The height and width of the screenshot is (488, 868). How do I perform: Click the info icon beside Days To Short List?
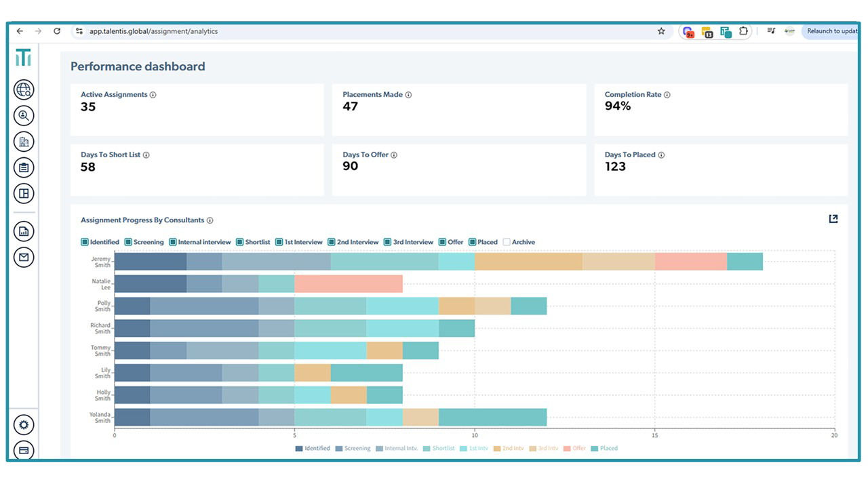[146, 155]
